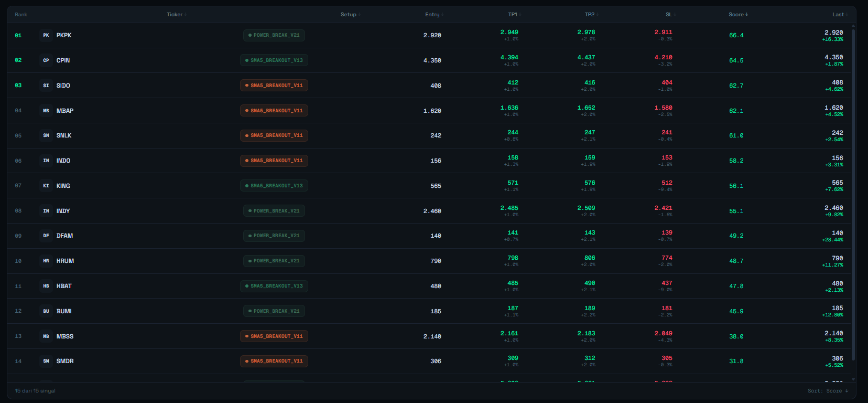Click the HR badge icon for HRUM

46,261
